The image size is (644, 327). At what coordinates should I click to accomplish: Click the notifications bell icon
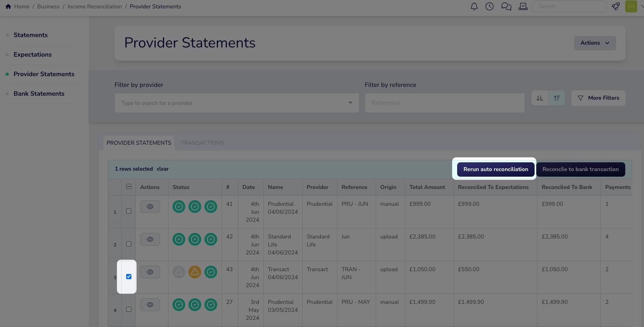[x=474, y=6]
